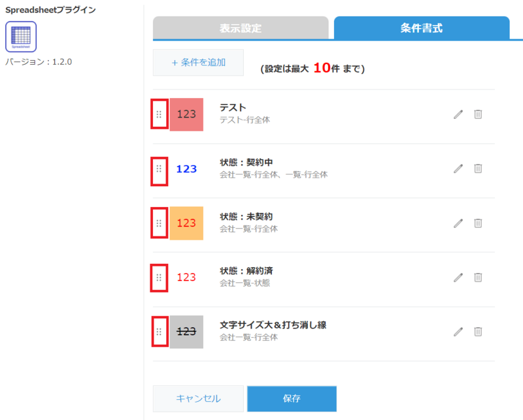Image resolution: width=523 pixels, height=420 pixels.
Task: Delete the 文字サイズ大＆打ち消し線 condition
Action: (478, 331)
